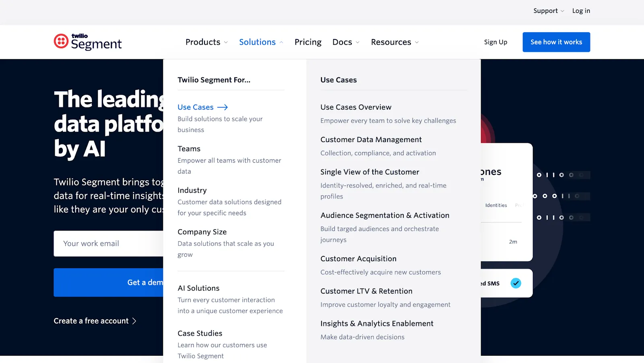
Task: Open Customer LTV & Retention
Action: [x=366, y=291]
